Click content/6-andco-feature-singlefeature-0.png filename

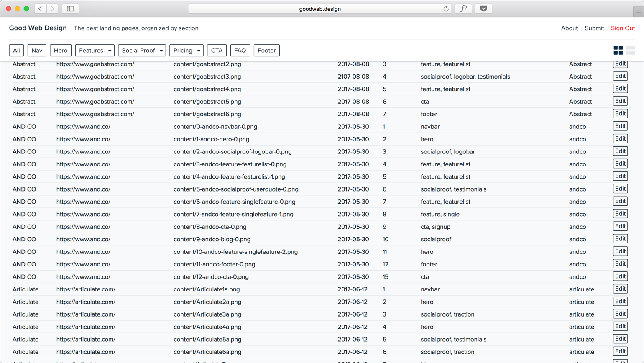point(235,202)
